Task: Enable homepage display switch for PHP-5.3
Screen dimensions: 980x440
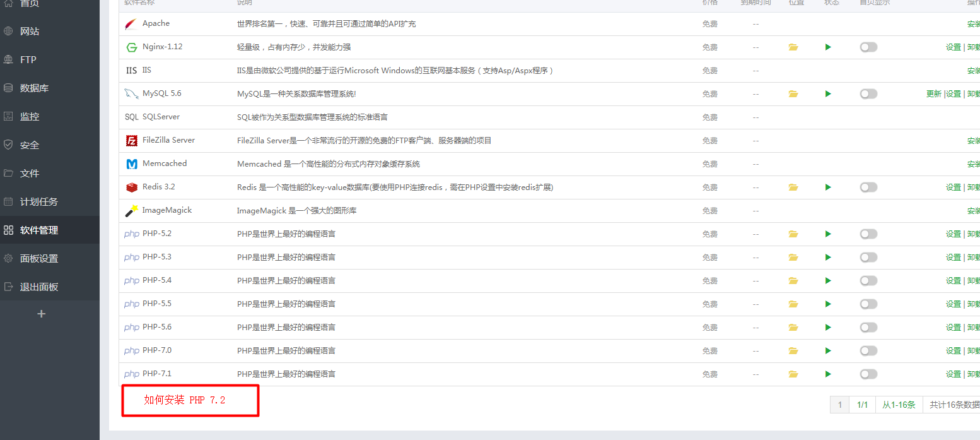Action: 868,258
